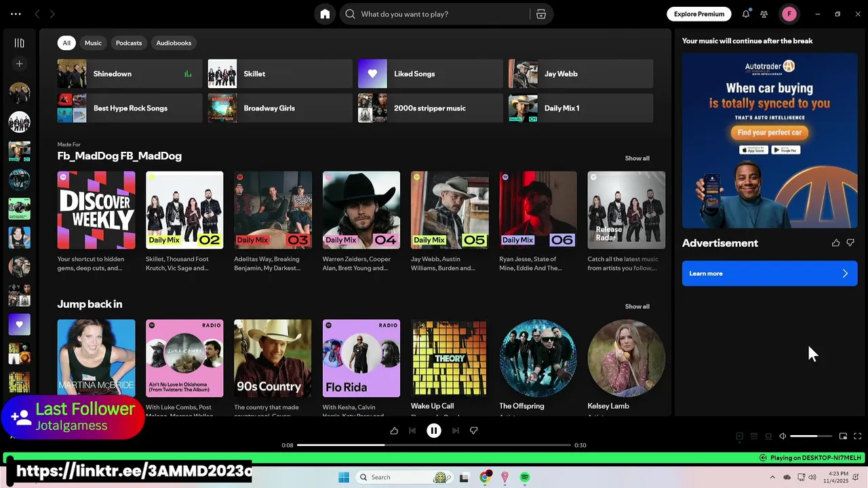Open Connect to a device

(x=768, y=436)
